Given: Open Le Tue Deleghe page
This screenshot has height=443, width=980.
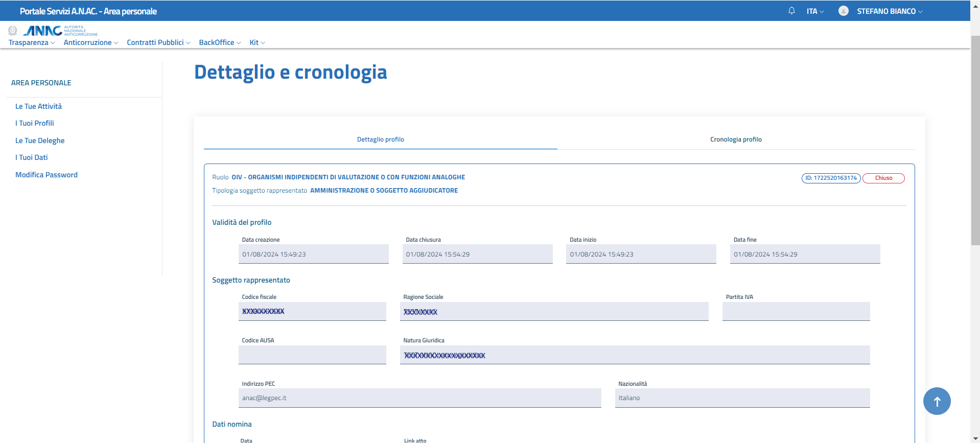Looking at the screenshot, I should pyautogui.click(x=40, y=141).
